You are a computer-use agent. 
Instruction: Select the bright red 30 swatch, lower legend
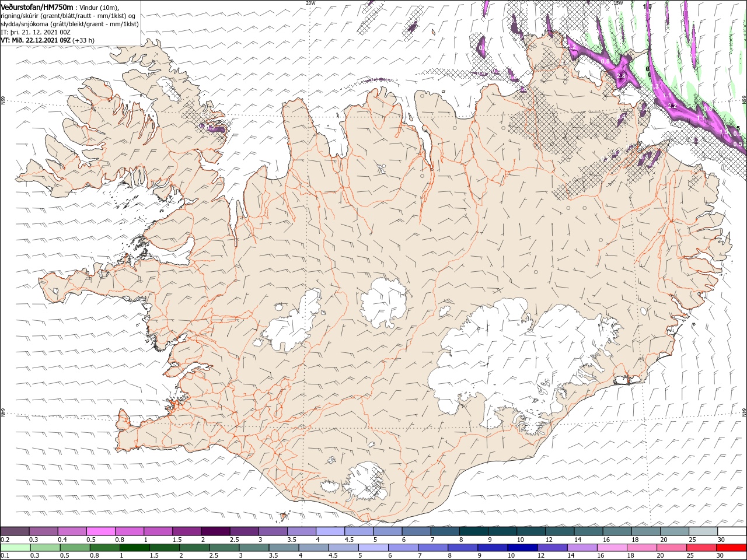[731, 548]
